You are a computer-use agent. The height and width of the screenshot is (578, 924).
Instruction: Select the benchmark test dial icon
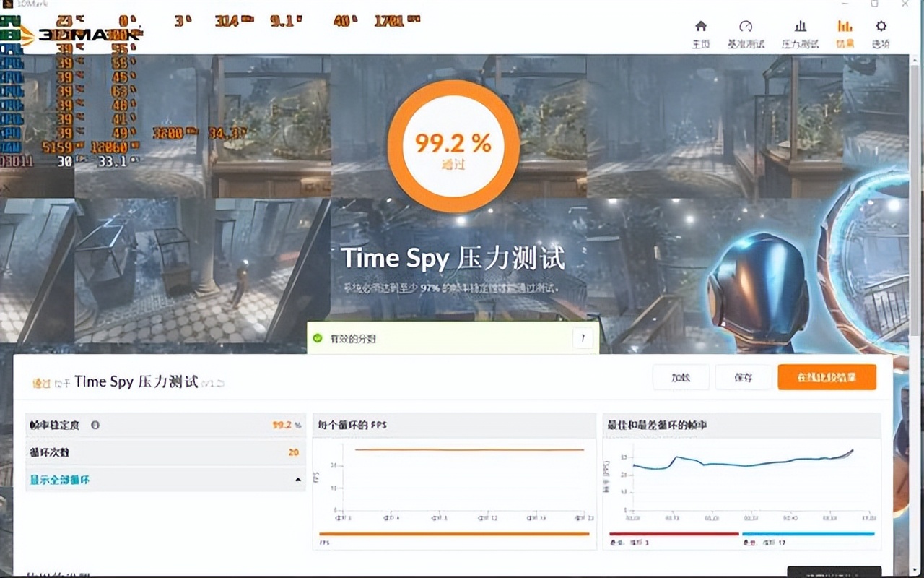coord(746,33)
